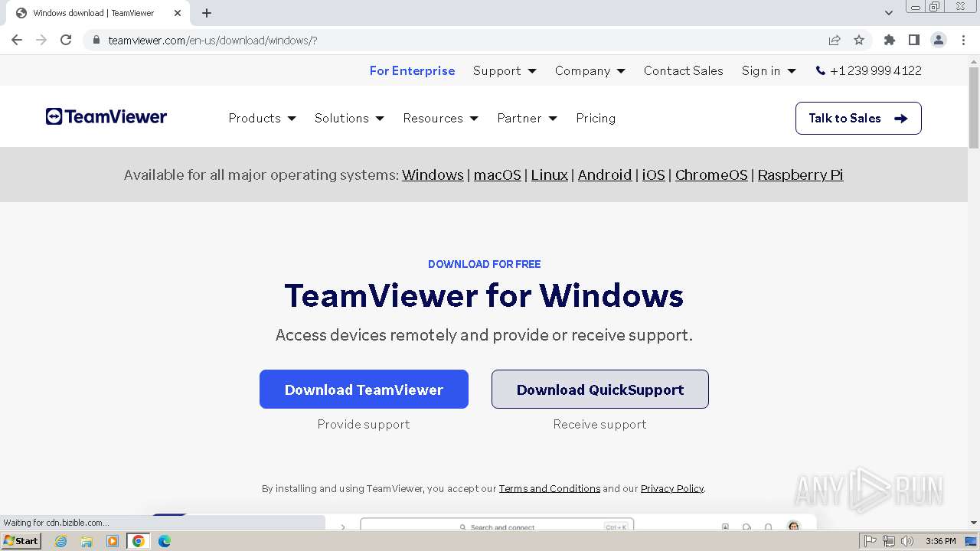
Task: Click the TeamViewer logo
Action: point(106,117)
